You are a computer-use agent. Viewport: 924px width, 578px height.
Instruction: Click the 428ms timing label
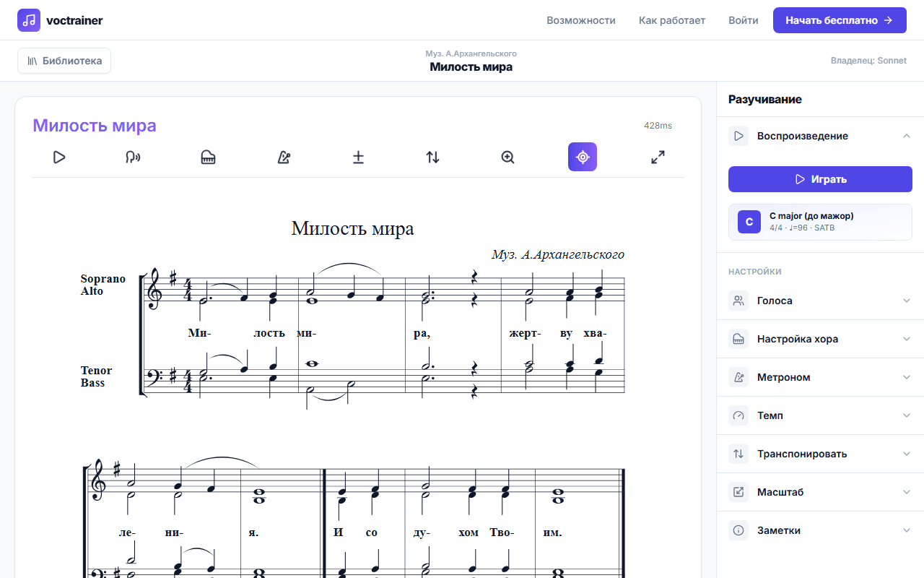(658, 126)
